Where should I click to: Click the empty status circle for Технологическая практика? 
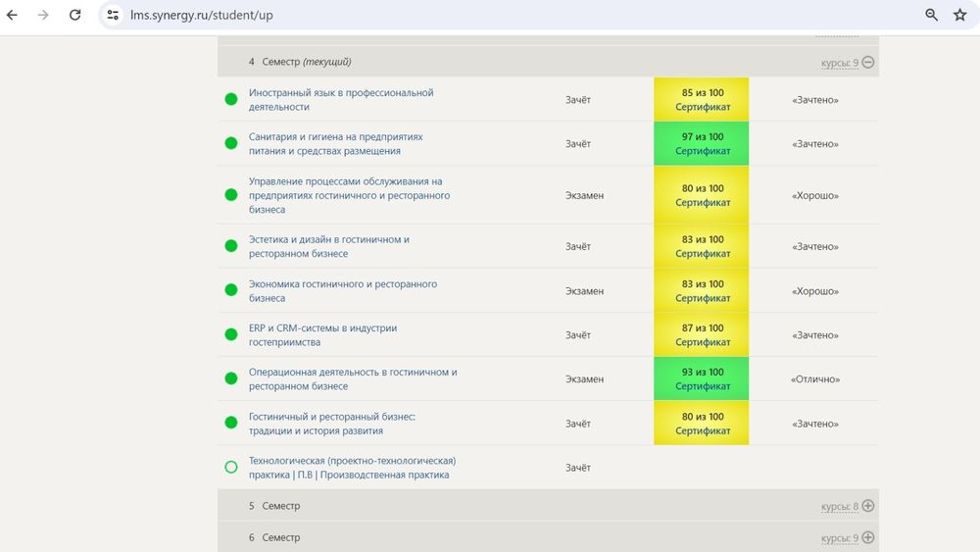(x=231, y=468)
